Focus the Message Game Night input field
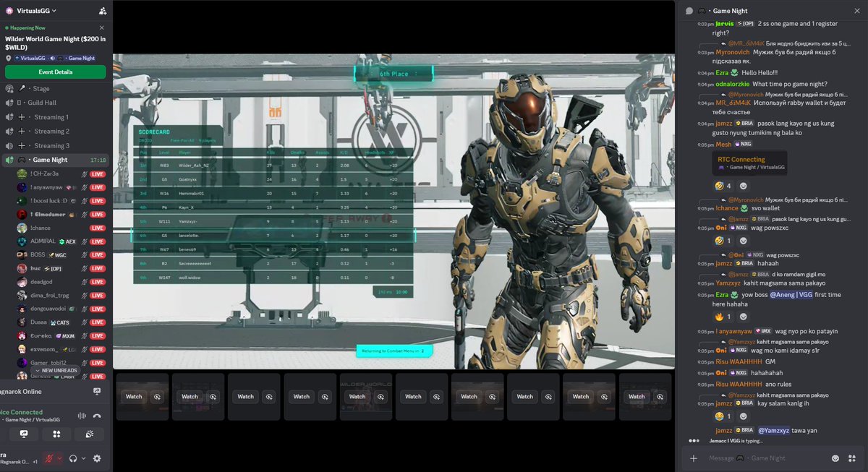The width and height of the screenshot is (868, 472). [x=767, y=458]
